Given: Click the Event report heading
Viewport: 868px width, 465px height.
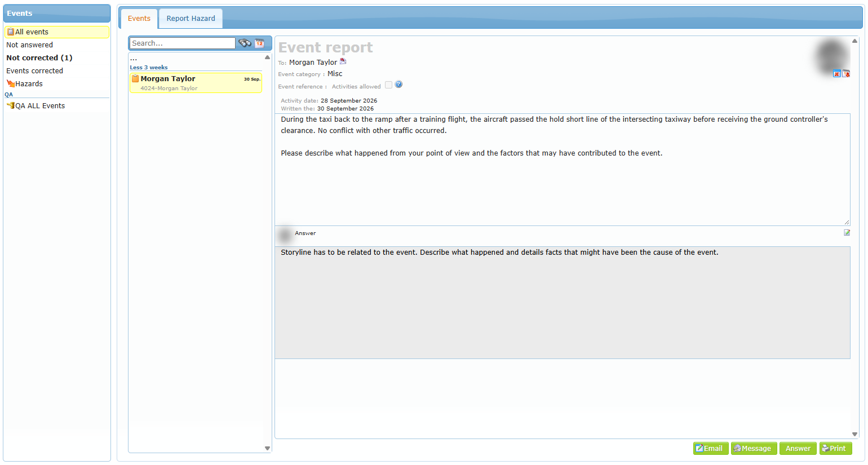Looking at the screenshot, I should point(326,47).
